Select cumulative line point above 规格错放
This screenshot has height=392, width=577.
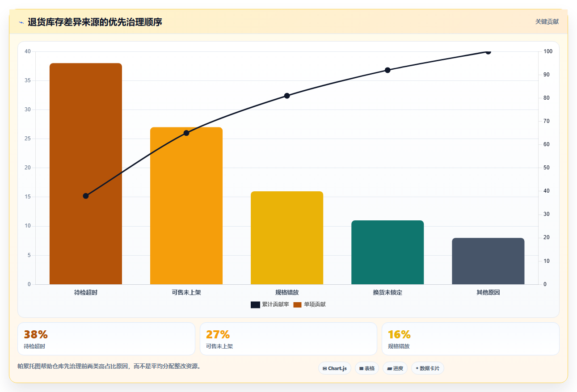(287, 96)
